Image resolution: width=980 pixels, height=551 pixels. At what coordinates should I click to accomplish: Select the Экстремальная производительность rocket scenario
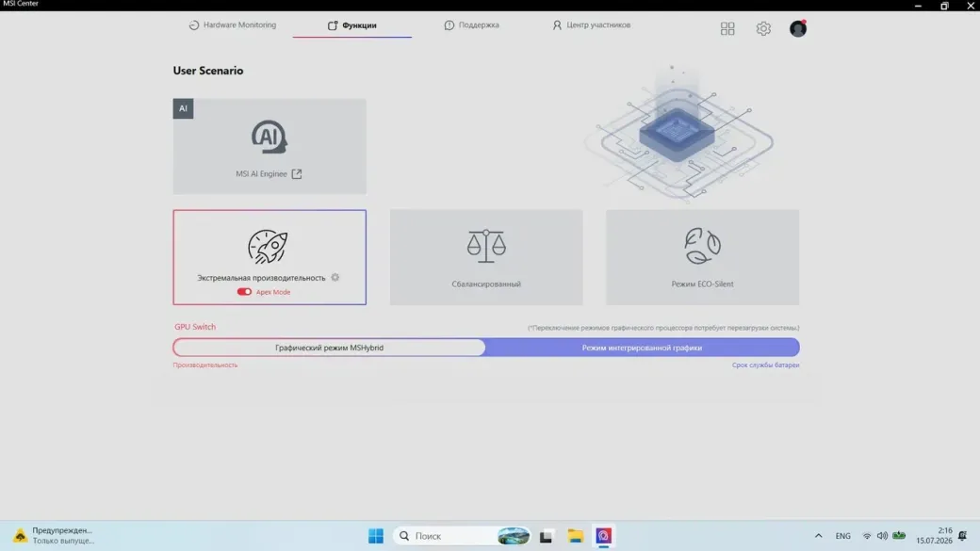(x=269, y=257)
